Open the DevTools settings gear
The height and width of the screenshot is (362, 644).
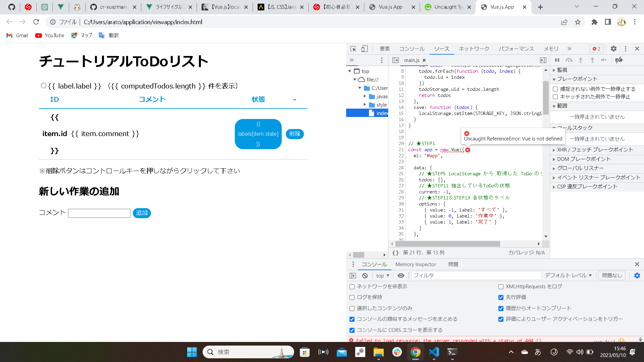(x=613, y=49)
